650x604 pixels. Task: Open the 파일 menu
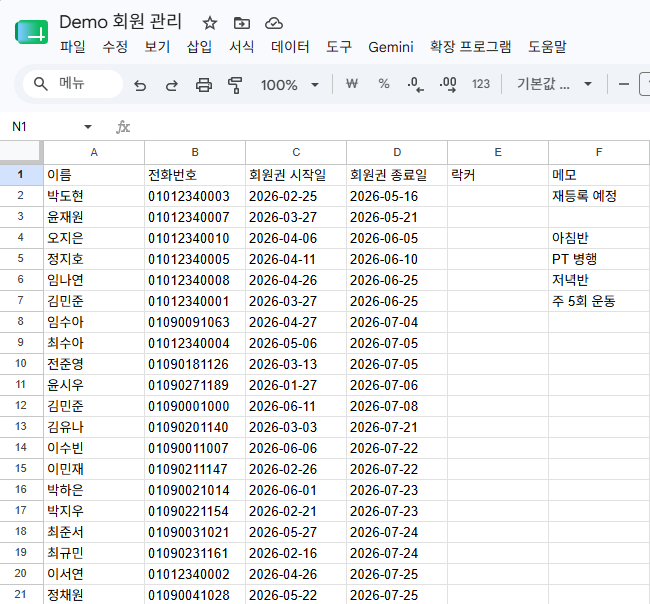point(73,46)
